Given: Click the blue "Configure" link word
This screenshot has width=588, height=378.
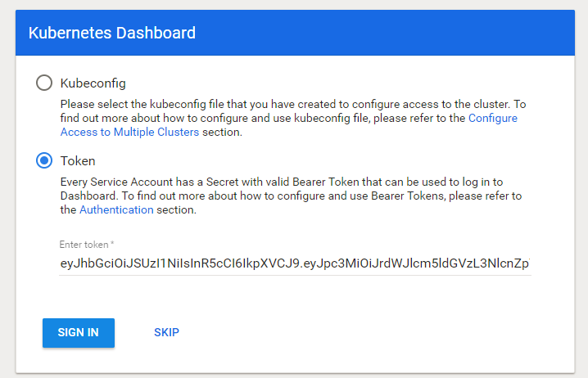Looking at the screenshot, I should pyautogui.click(x=492, y=119).
